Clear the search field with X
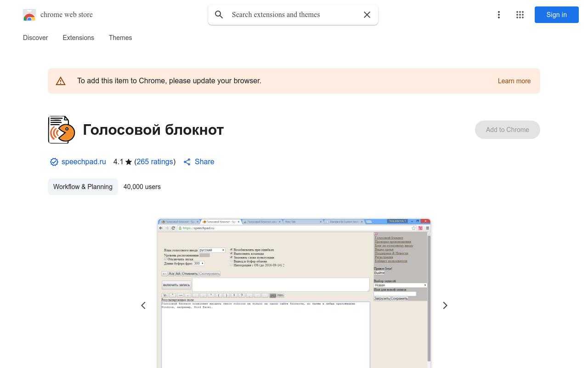 coord(367,15)
